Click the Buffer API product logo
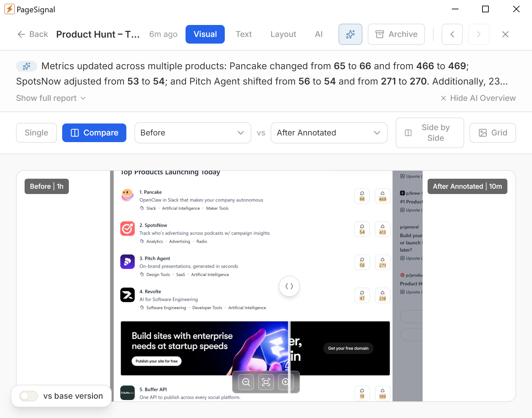This screenshot has height=418, width=532. click(x=127, y=393)
